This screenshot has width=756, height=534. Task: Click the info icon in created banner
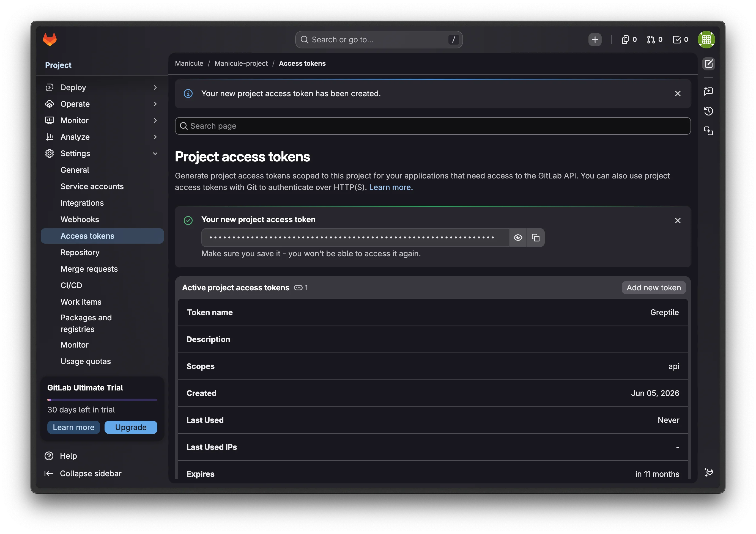click(x=188, y=93)
